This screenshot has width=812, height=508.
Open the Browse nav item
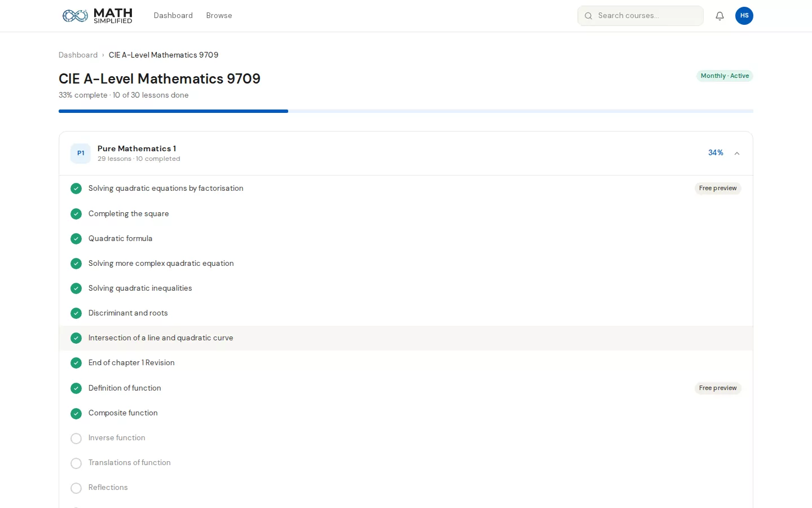[219, 16]
